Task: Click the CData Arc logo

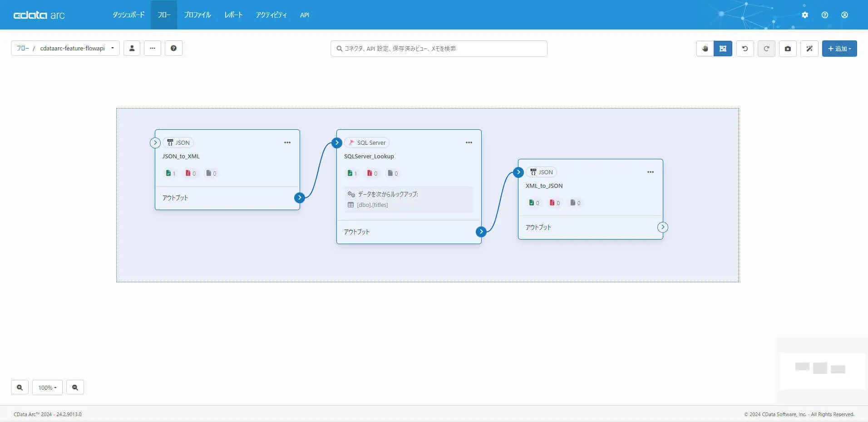Action: point(39,15)
